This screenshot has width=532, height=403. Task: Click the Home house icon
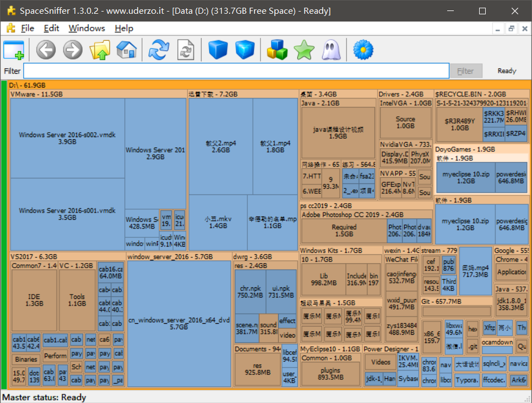point(127,50)
